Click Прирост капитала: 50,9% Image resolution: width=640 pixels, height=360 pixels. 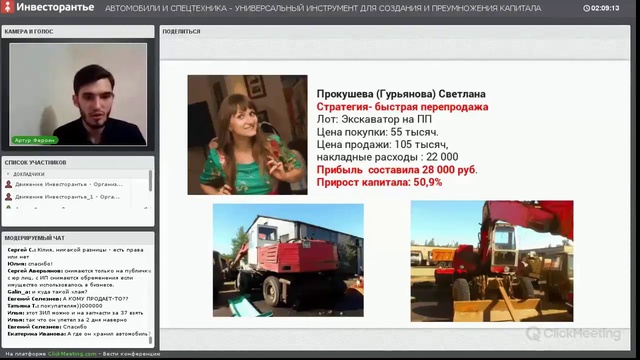(x=379, y=182)
